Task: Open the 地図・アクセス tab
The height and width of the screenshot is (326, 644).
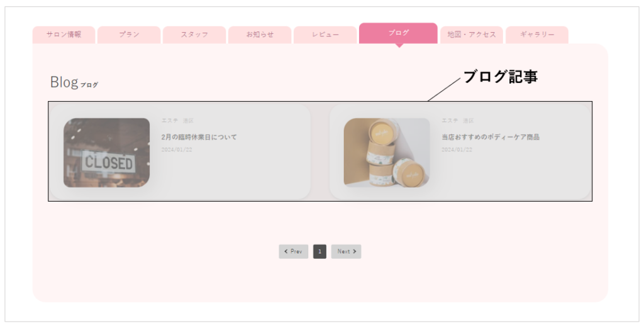Action: [472, 35]
